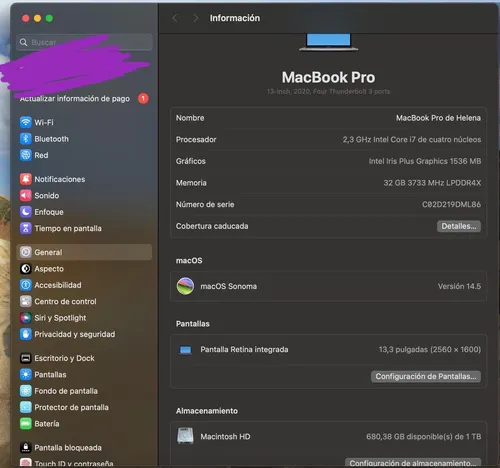
Task: Open the Batería icon
Action: (26, 424)
